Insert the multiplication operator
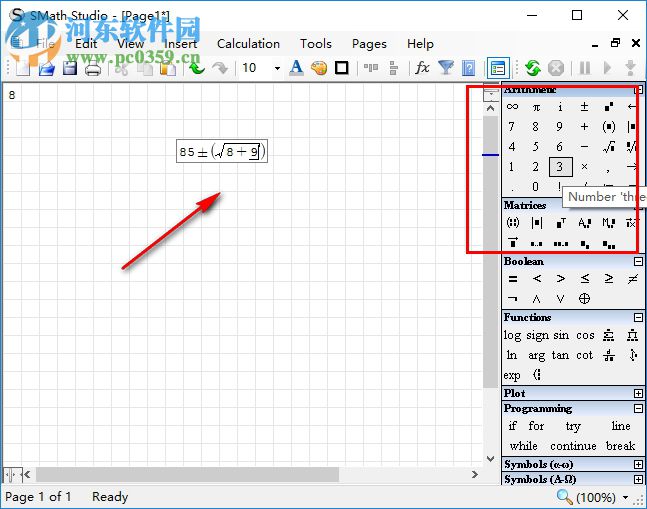647x509 pixels. [584, 167]
